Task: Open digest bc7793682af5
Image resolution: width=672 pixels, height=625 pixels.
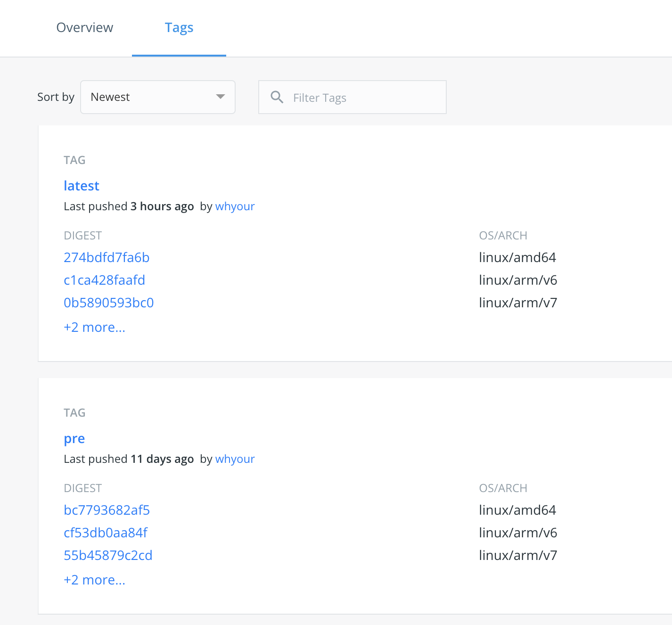Action: point(107,510)
